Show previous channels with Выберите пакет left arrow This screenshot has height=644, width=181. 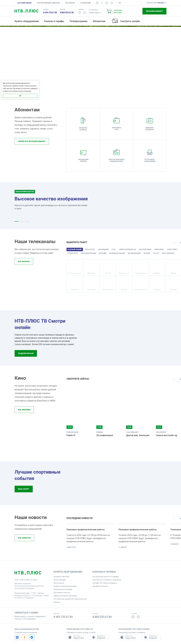pyautogui.click(x=174, y=242)
